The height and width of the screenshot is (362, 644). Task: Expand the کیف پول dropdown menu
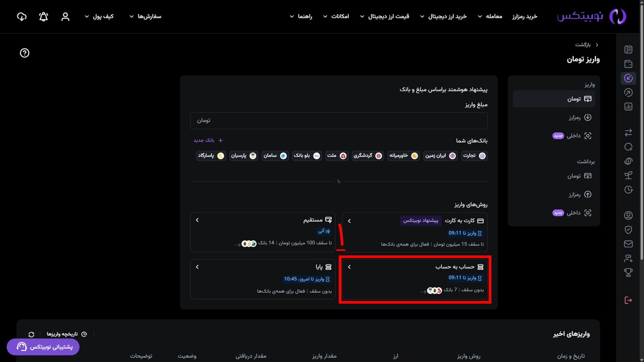[99, 16]
